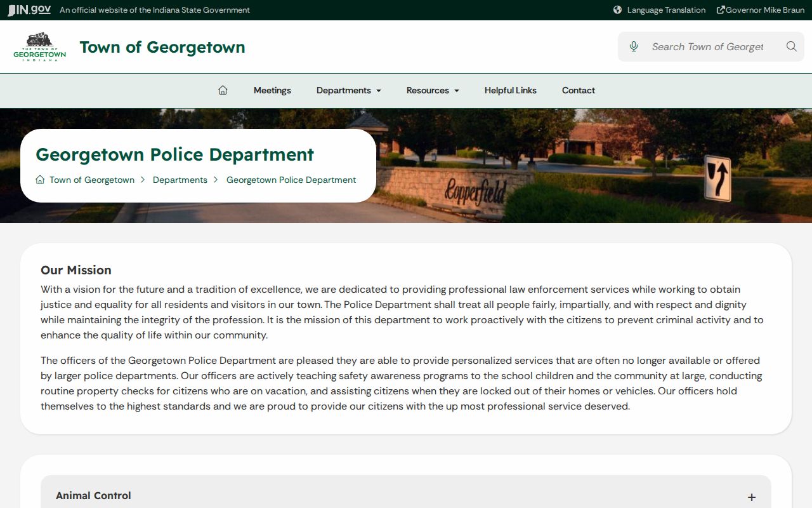Click the breadcrumb home icon
Viewport: 812px width, 508px height.
coord(40,180)
